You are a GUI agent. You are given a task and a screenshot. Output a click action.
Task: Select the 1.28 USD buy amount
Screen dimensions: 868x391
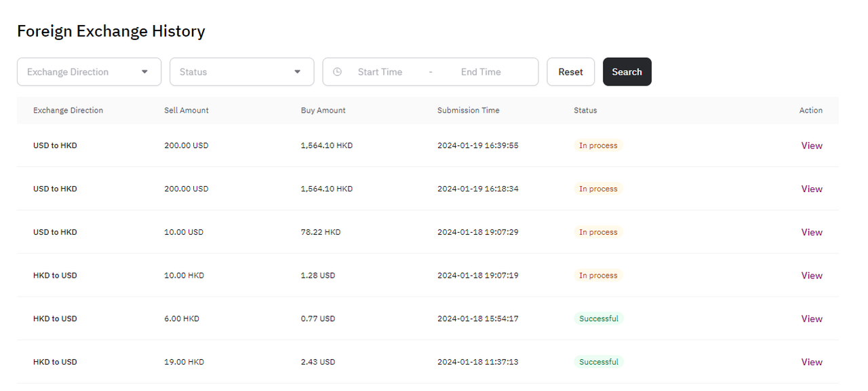[318, 276]
